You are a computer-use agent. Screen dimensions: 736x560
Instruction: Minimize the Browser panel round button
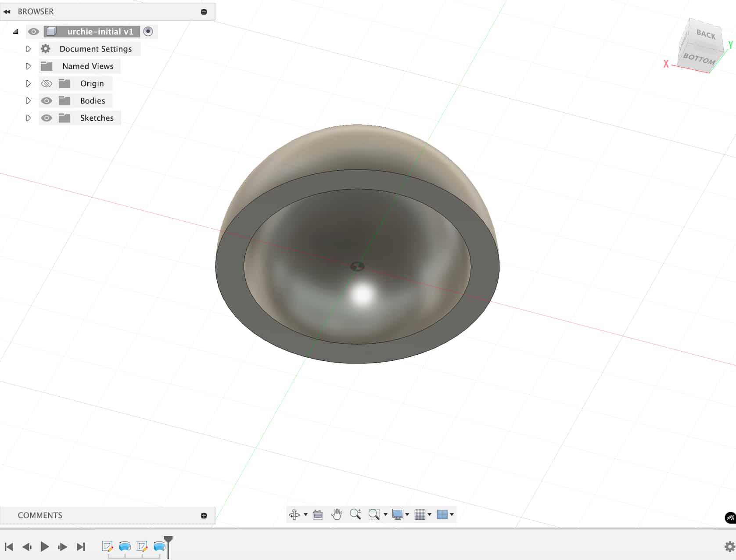204,12
